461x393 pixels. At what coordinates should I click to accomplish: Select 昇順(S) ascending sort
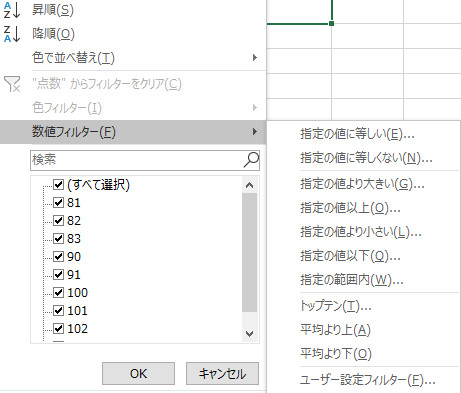click(53, 10)
